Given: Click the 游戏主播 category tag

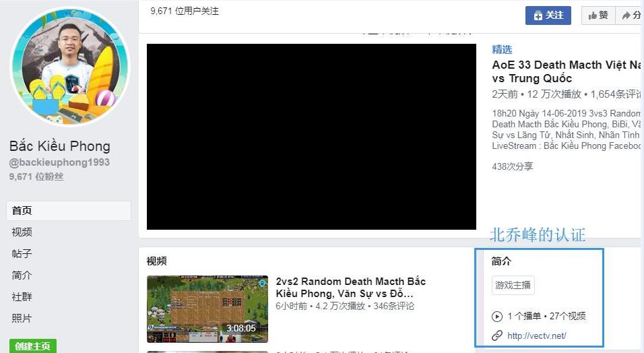Looking at the screenshot, I should (513, 286).
